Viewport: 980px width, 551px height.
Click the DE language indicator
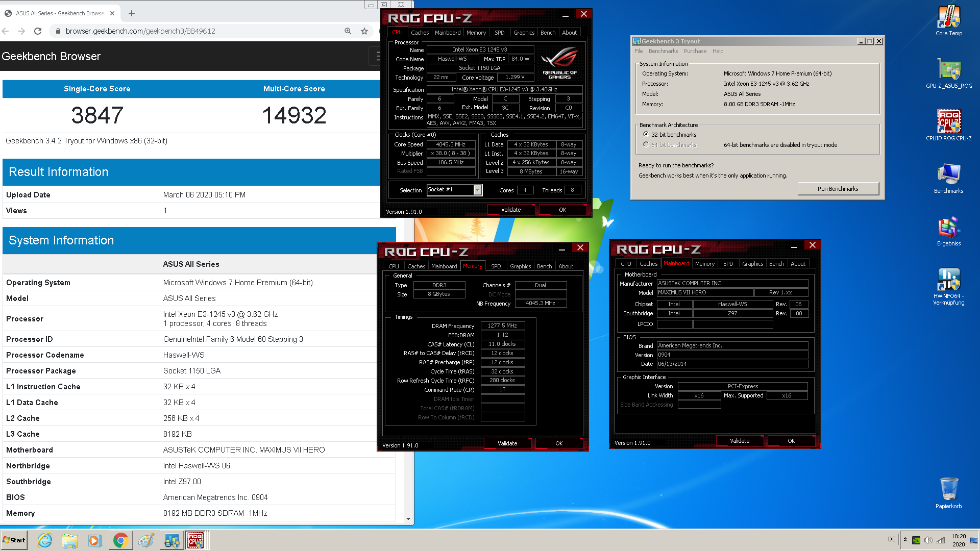pyautogui.click(x=892, y=539)
